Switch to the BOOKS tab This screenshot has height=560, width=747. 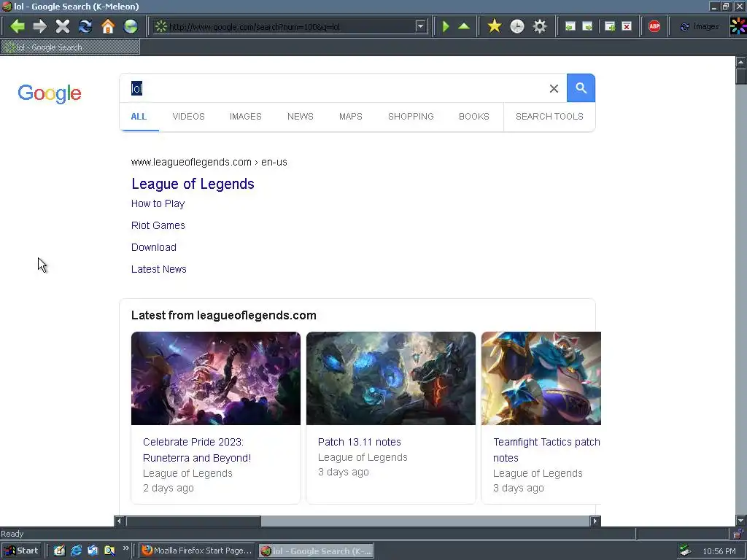pos(474,117)
